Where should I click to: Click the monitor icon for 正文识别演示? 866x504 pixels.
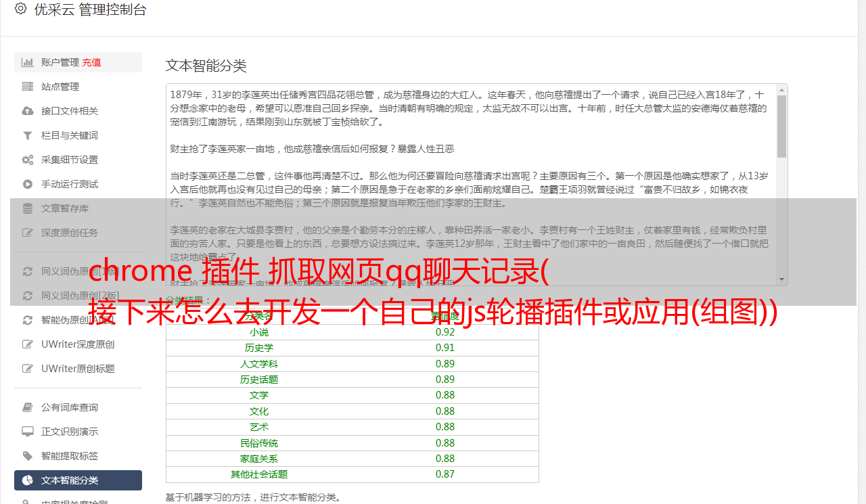click(27, 432)
